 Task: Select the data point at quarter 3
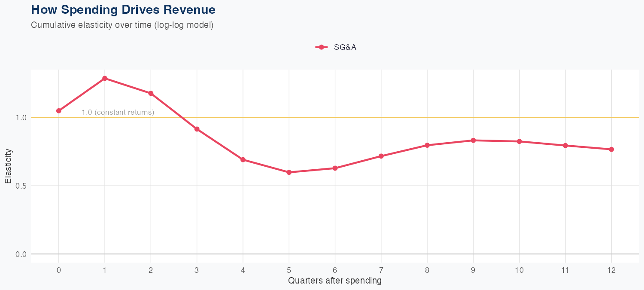(197, 129)
